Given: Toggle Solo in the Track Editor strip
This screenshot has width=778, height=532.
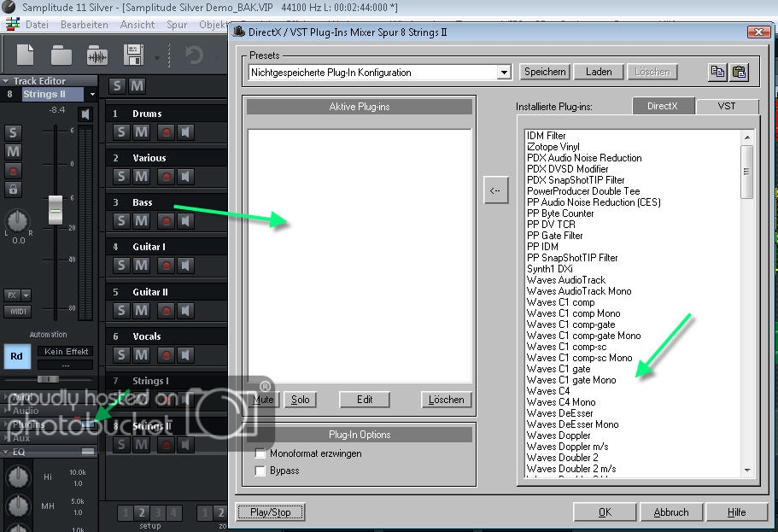Looking at the screenshot, I should coord(13,132).
